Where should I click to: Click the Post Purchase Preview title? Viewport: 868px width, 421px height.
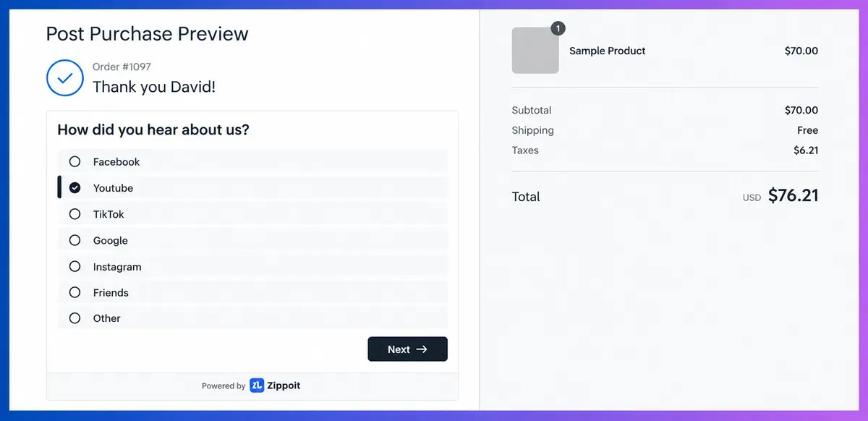147,33
